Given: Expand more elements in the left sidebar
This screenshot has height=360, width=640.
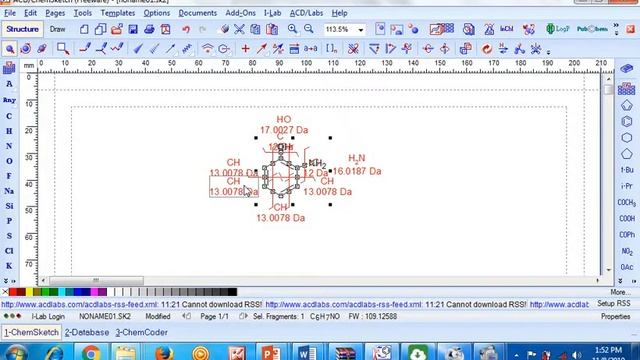Looking at the screenshot, I should (6, 281).
